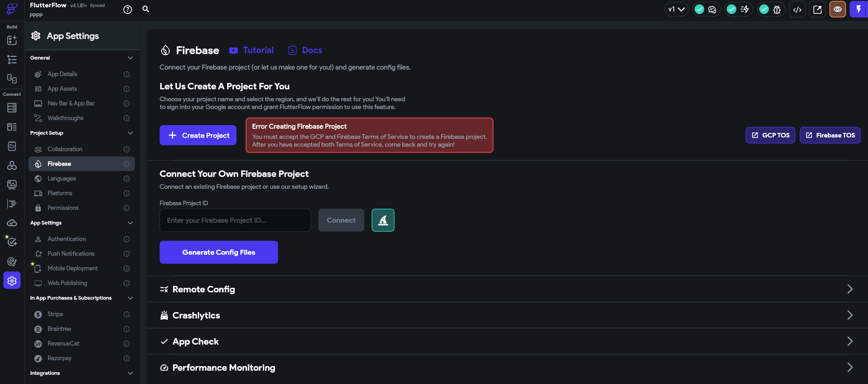Open the integrations cubes icon in sidebar
The image size is (868, 384).
(12, 165)
